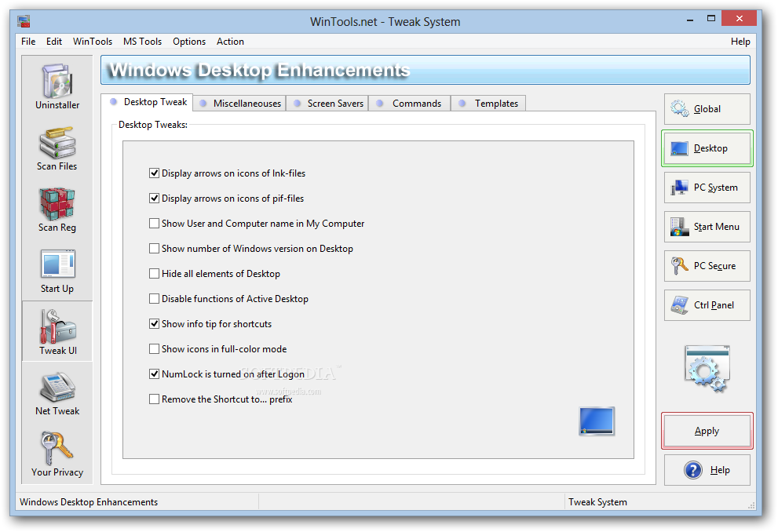This screenshot has width=778, height=532.
Task: Open the Options menu
Action: tap(189, 42)
